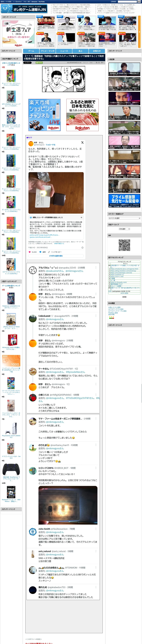
Task: Open the カグラバチ 9 manga cover
Action: [11, 264]
